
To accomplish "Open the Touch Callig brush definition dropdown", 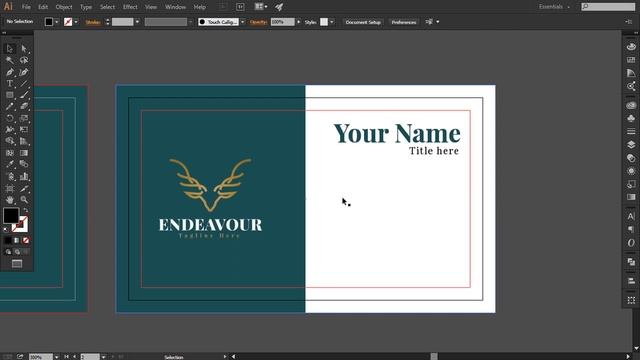I will point(243,22).
